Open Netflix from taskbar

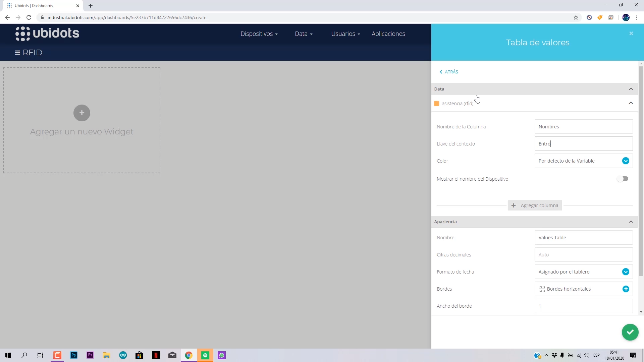pyautogui.click(x=156, y=355)
